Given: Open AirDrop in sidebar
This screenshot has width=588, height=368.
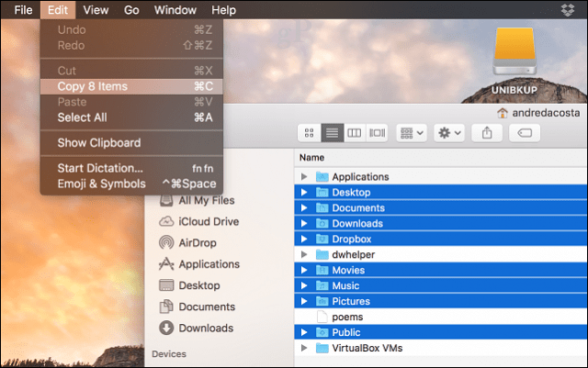Looking at the screenshot, I should point(187,243).
